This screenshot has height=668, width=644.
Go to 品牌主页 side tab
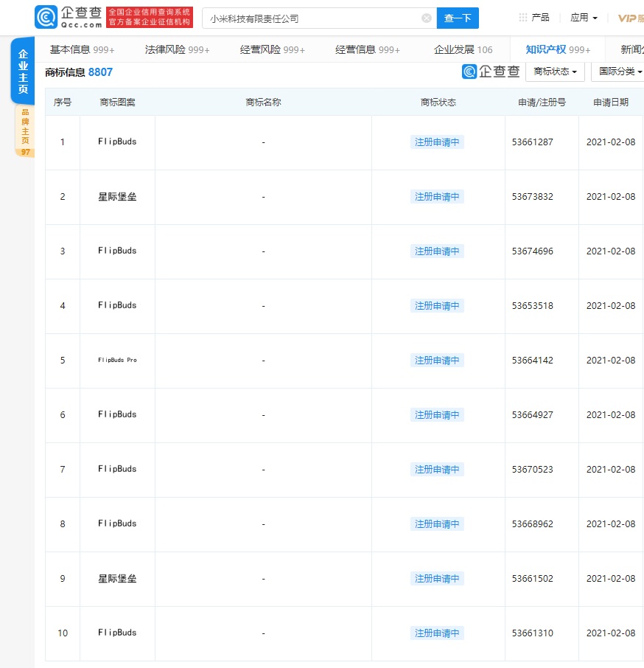tap(25, 131)
